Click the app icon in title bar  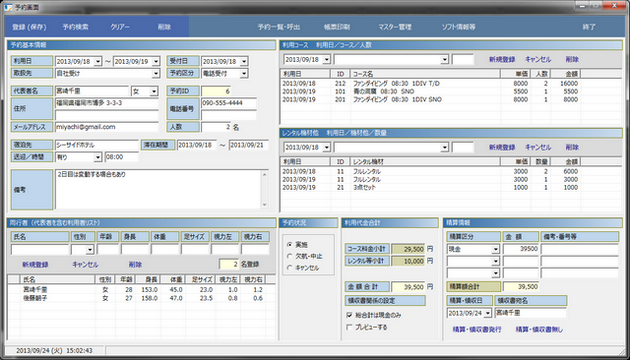point(8,7)
